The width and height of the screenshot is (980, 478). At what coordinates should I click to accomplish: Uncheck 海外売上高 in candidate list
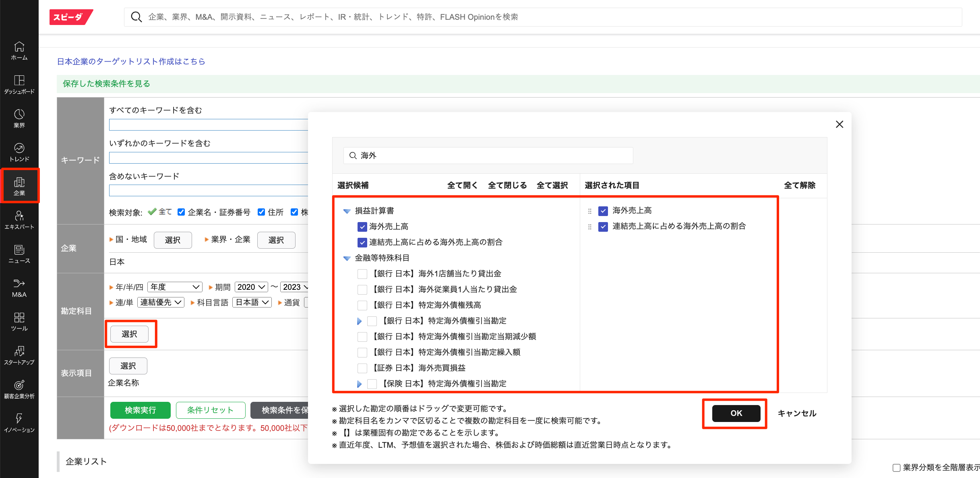(x=362, y=227)
